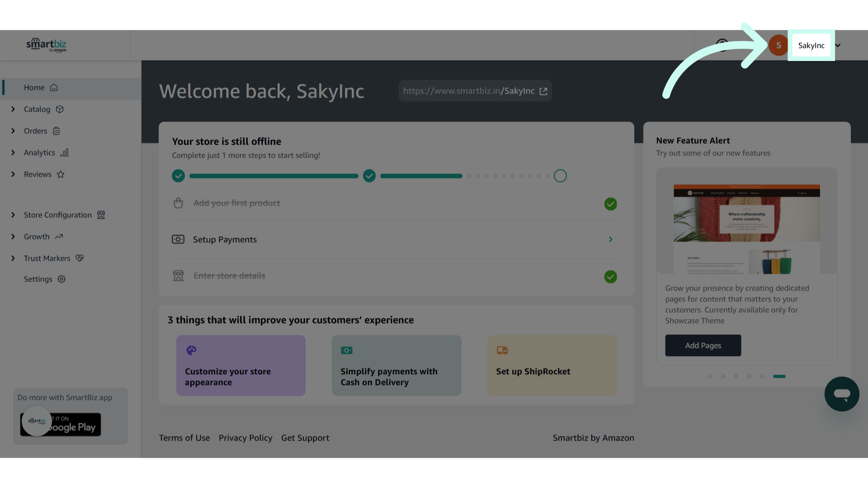Click the Orders clipboard icon
Viewport: 868px width, 488px height.
click(x=57, y=131)
